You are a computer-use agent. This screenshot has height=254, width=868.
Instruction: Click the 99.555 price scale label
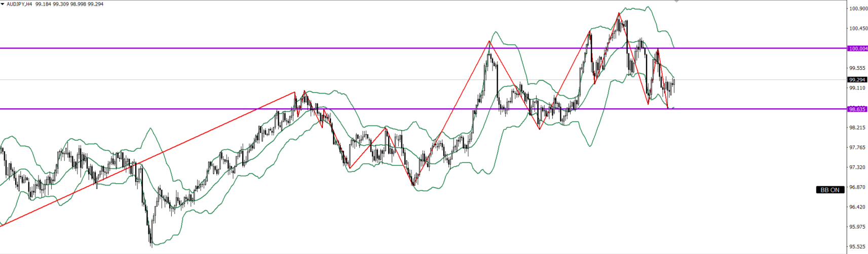pos(857,68)
